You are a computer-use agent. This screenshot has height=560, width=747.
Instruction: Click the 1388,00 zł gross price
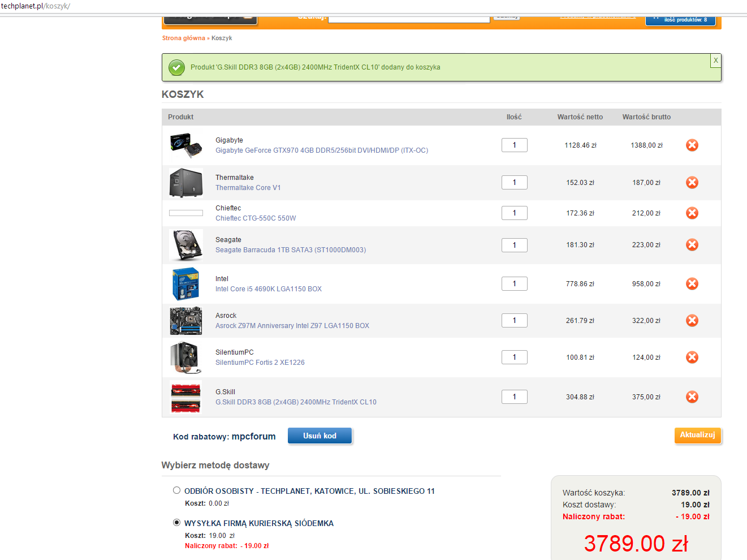(x=646, y=145)
